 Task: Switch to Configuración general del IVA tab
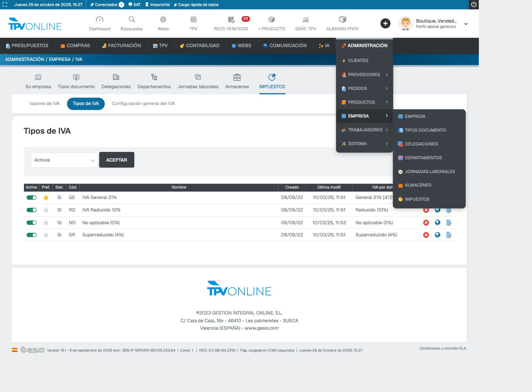coord(143,103)
